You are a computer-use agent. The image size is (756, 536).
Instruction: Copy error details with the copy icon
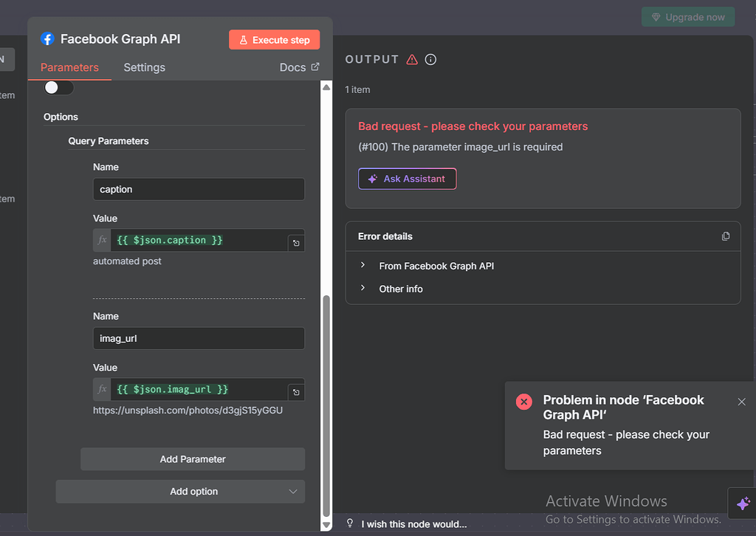(726, 236)
